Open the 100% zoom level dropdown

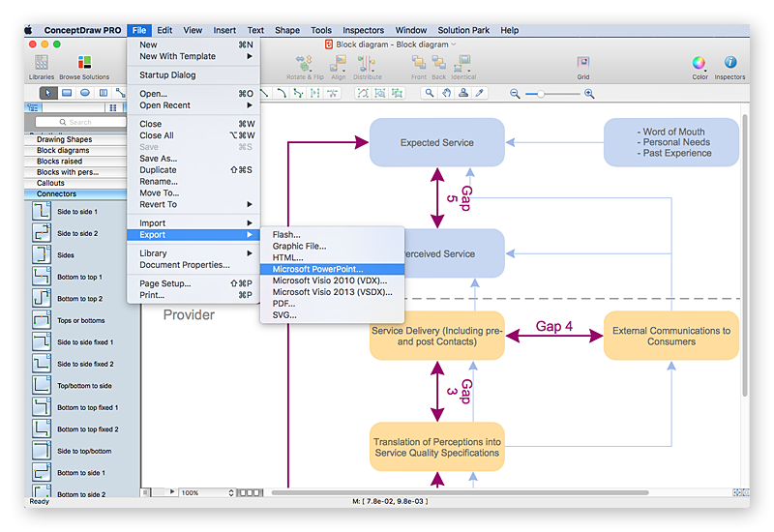coord(207,492)
